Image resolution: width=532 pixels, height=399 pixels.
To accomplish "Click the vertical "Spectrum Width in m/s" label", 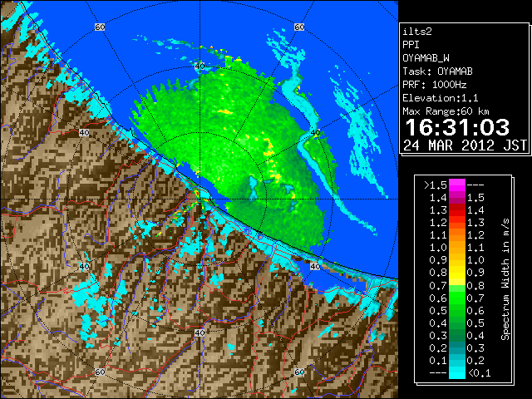I will coord(505,279).
